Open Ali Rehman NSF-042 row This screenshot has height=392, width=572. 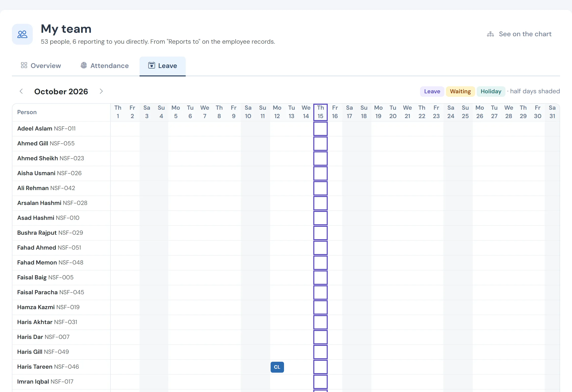pos(286,188)
